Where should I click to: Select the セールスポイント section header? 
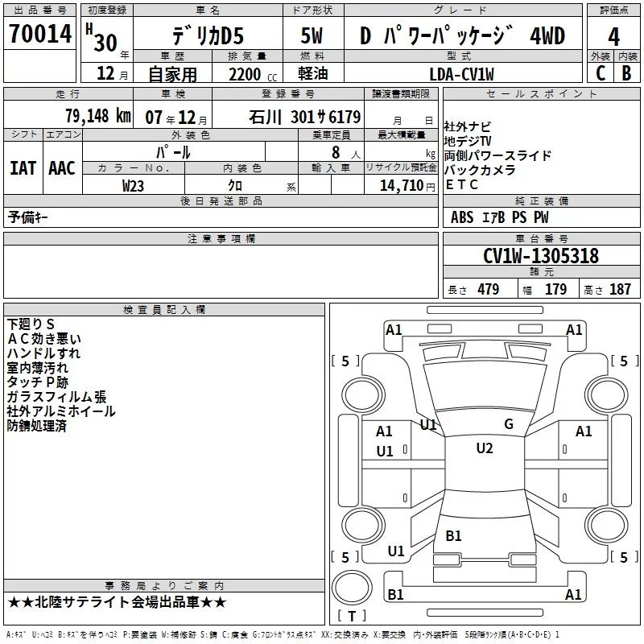click(x=541, y=93)
